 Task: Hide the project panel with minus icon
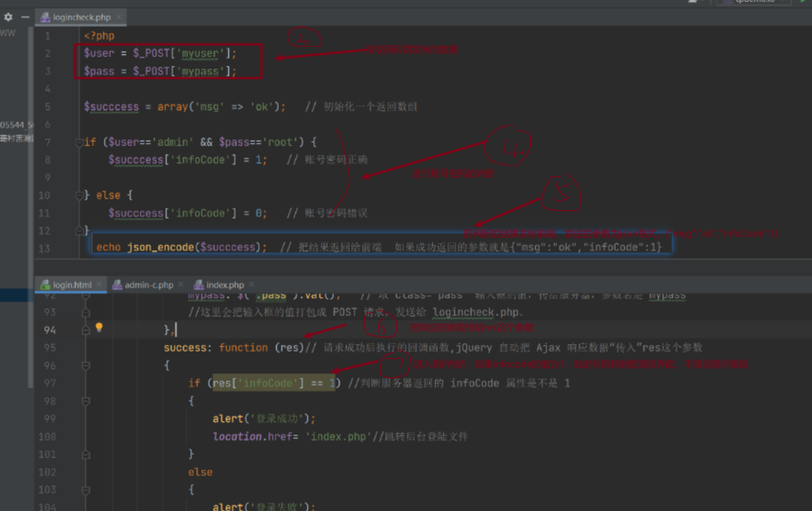(25, 17)
